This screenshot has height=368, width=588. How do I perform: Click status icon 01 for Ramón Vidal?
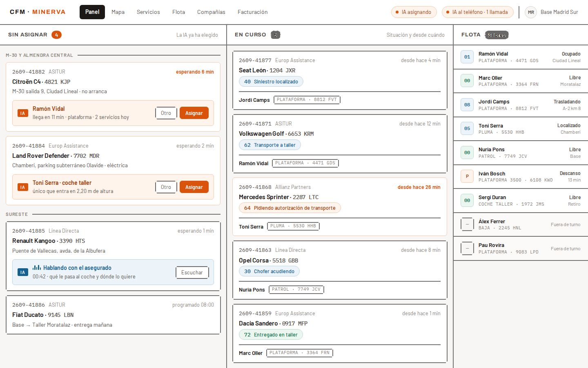467,57
